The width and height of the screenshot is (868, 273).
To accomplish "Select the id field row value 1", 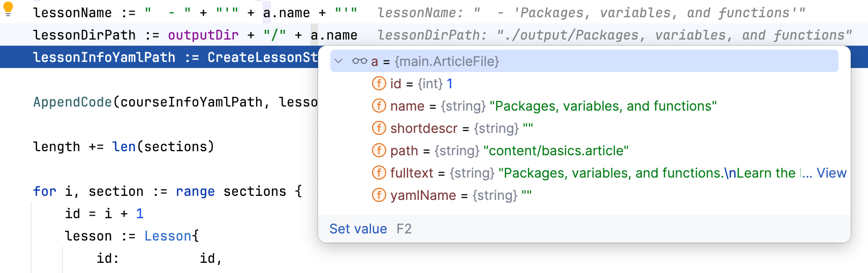I will [x=449, y=84].
